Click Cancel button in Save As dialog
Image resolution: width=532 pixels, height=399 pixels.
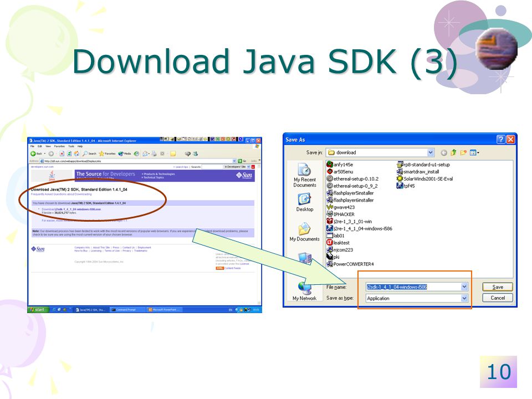tap(498, 298)
